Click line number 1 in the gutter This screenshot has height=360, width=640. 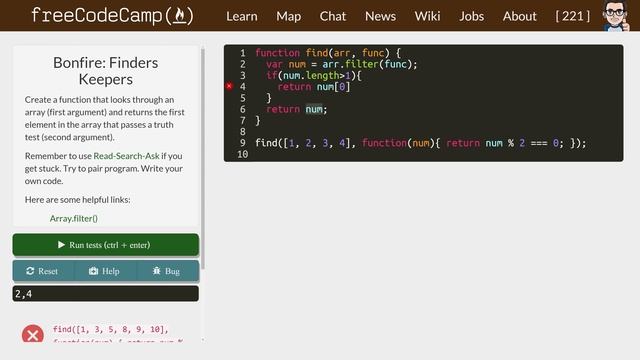tap(242, 53)
